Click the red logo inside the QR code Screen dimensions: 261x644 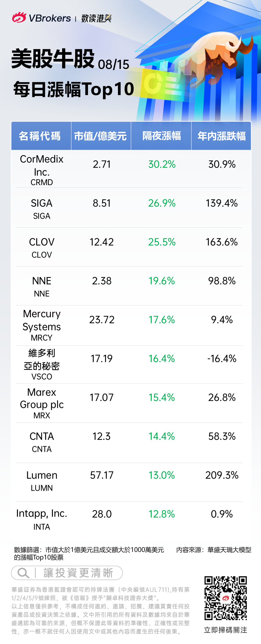(226, 598)
